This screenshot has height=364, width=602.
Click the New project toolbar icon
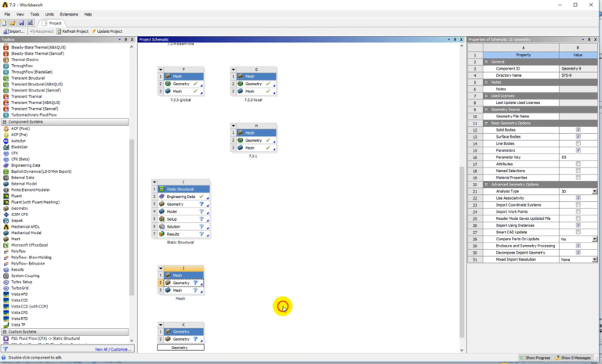click(x=4, y=23)
